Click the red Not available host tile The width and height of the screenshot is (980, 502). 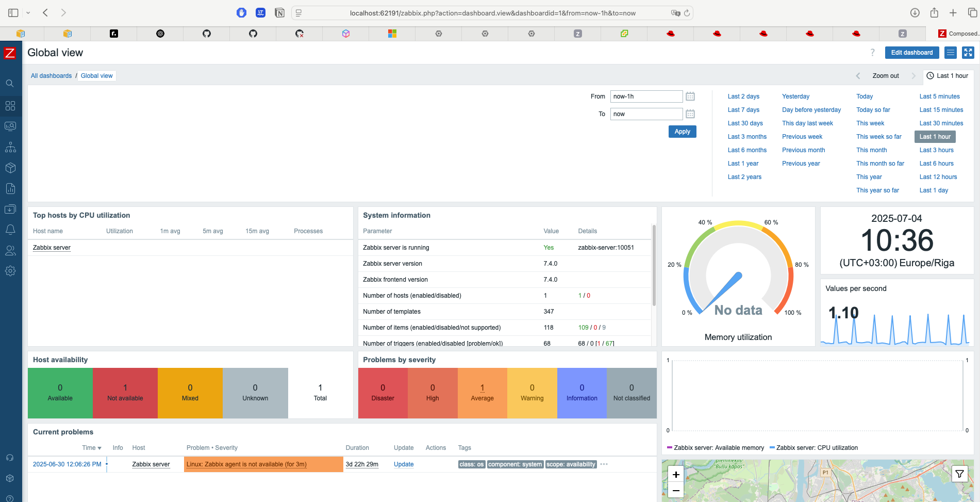pyautogui.click(x=125, y=393)
